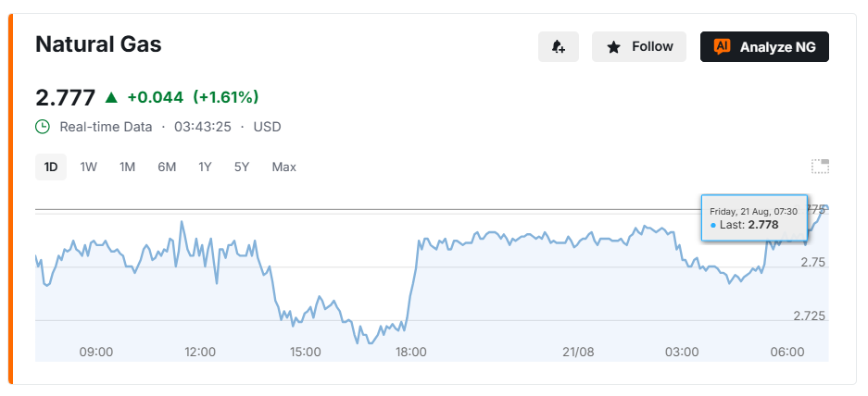Click the orange AI chat icon
The width and height of the screenshot is (868, 396).
click(x=722, y=46)
